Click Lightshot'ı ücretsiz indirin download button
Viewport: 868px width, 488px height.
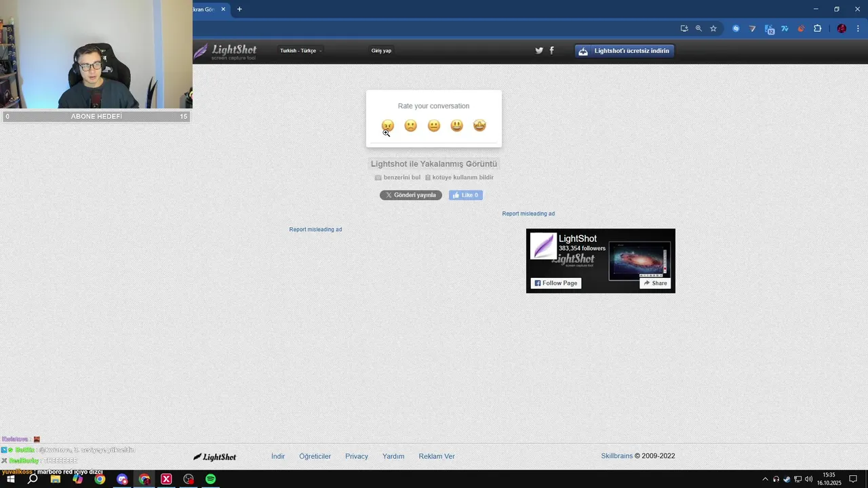coord(625,51)
